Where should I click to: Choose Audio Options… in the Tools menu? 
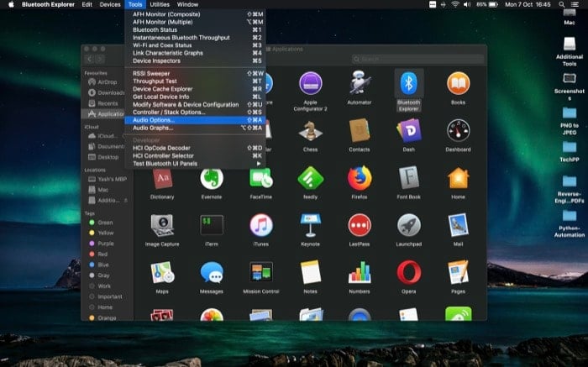coord(195,120)
